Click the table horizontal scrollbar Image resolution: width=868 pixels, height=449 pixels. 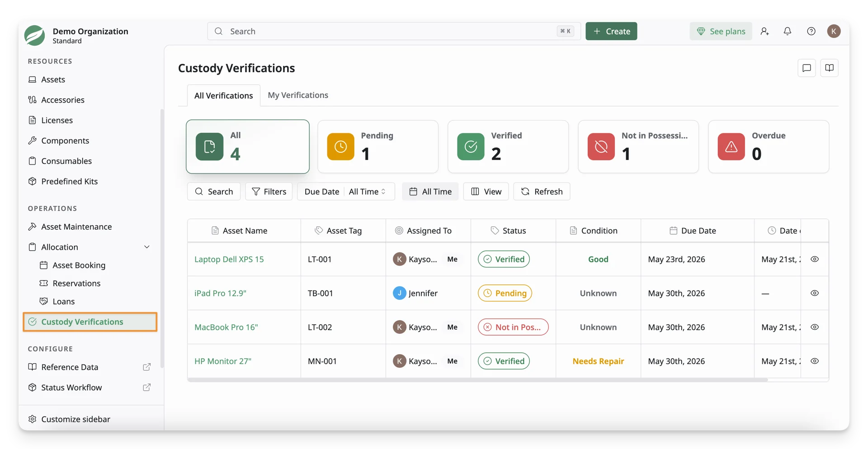coord(477,380)
